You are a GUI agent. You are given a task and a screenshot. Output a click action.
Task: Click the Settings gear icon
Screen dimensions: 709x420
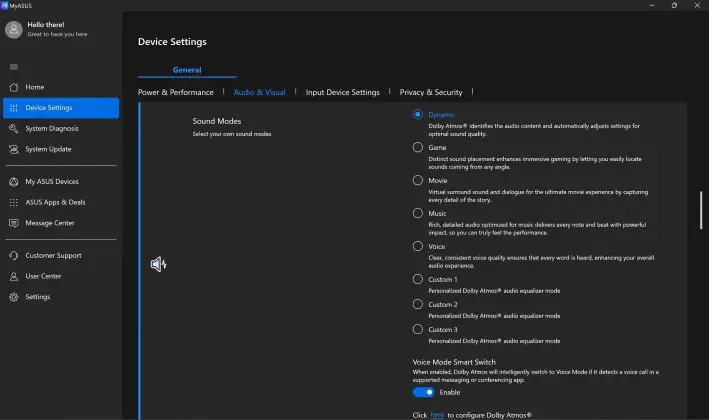click(14, 297)
